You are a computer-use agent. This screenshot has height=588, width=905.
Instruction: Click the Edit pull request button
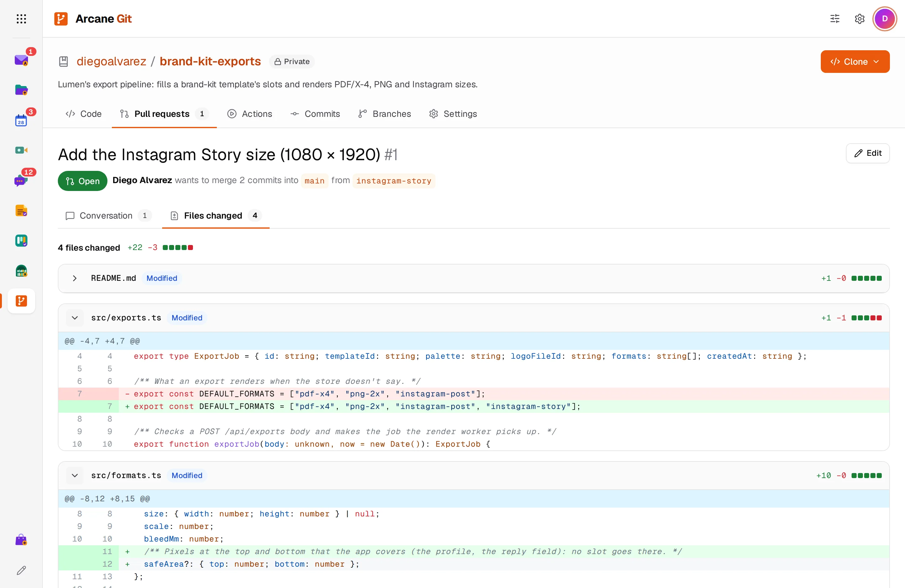(x=867, y=153)
